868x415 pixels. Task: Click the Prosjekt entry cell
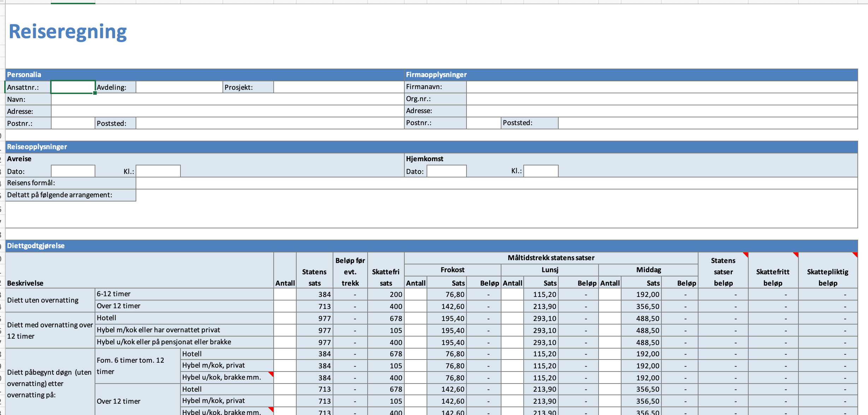point(338,87)
